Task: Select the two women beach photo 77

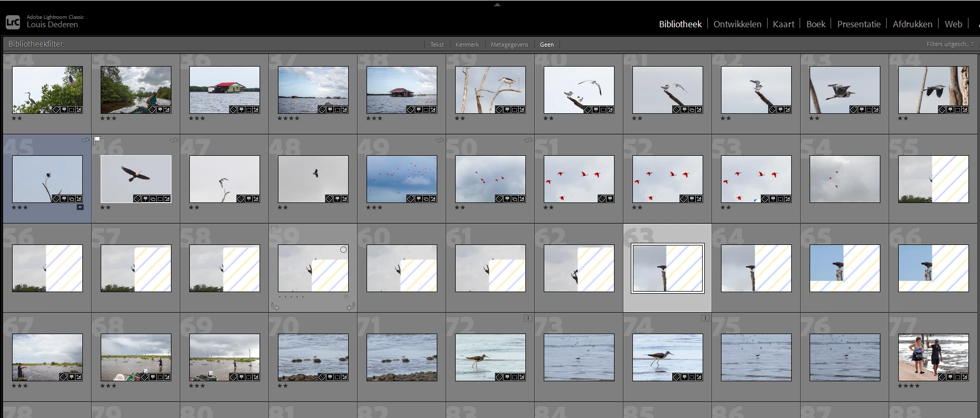Action: click(933, 357)
